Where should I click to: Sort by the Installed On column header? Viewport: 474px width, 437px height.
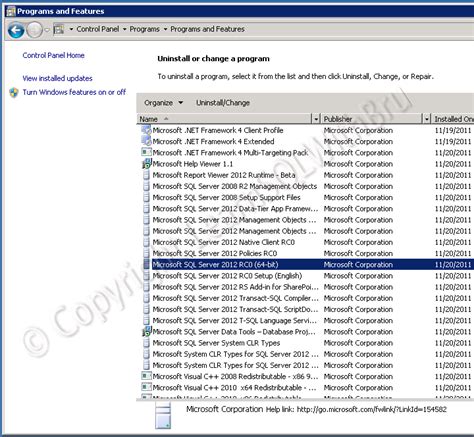[x=453, y=119]
